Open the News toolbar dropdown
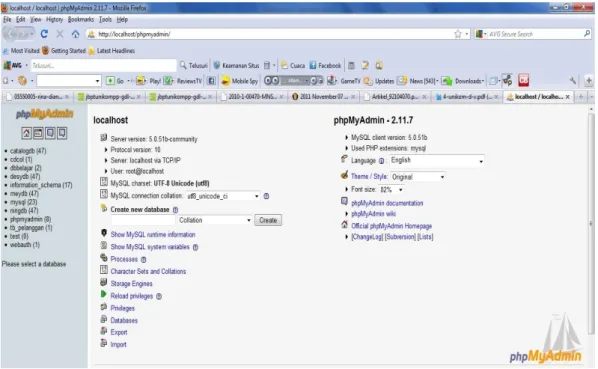Screen dimensions: 598x369 [418, 81]
